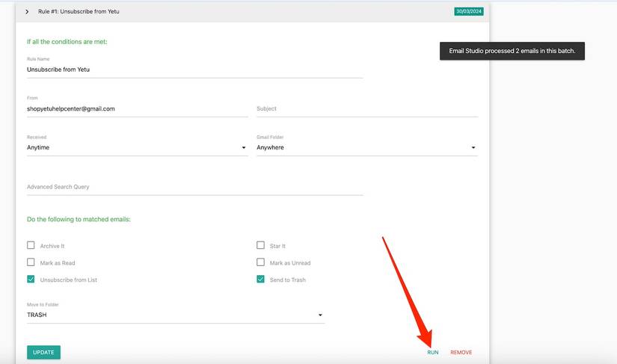
Task: Edit the Rule Name field
Action: pos(194,70)
